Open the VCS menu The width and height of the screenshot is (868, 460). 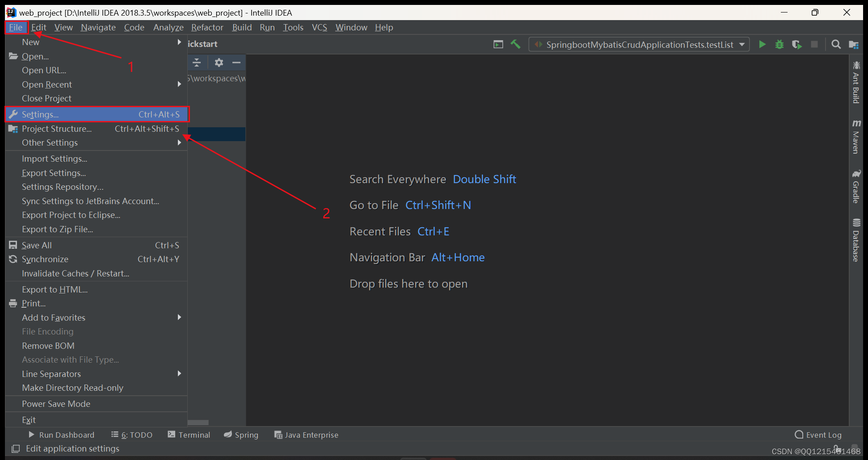click(x=320, y=27)
